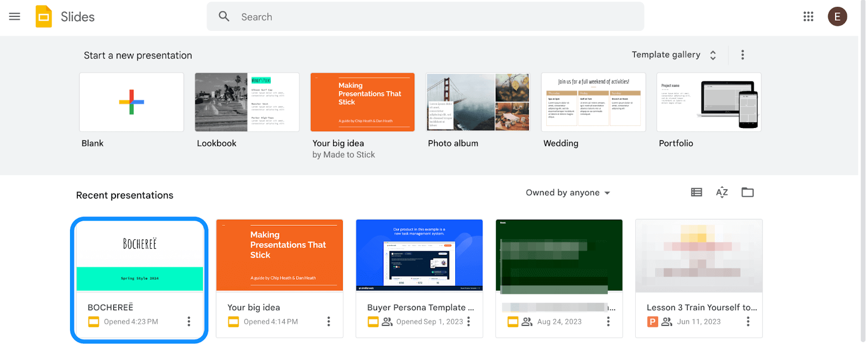Open the main menu hamburger icon
868x346 pixels.
click(15, 16)
